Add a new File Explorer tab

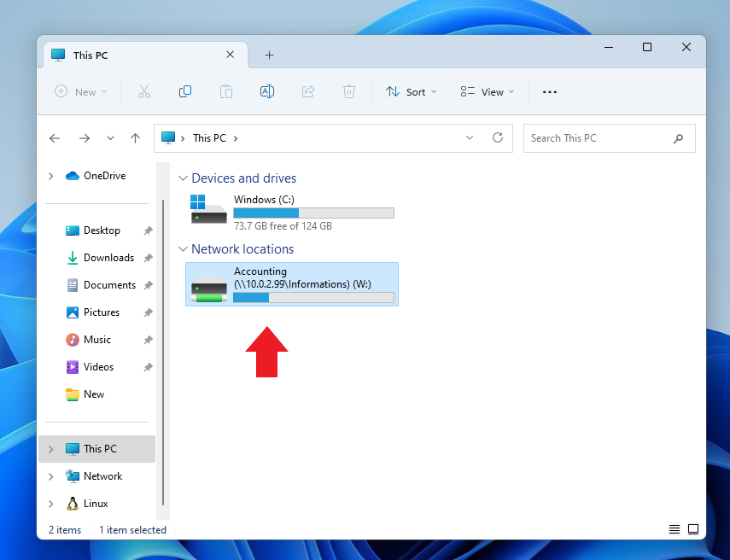[269, 55]
